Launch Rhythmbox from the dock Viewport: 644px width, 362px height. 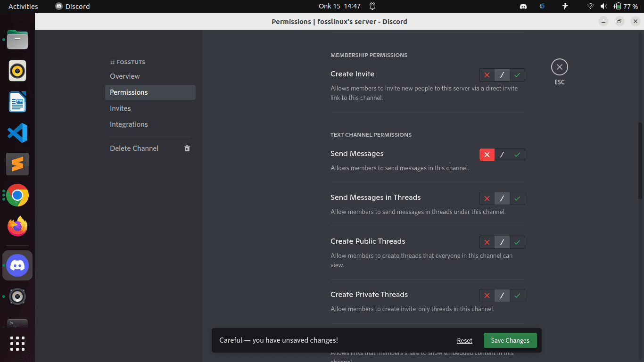click(17, 71)
